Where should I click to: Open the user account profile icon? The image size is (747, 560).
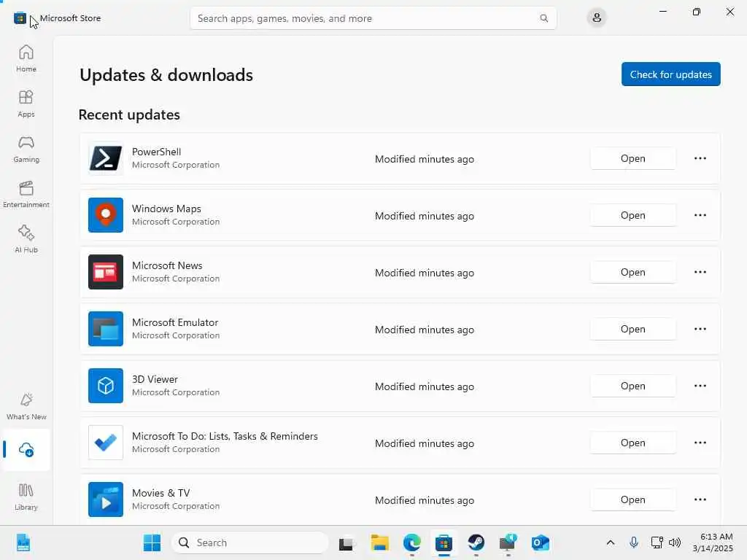tap(597, 18)
